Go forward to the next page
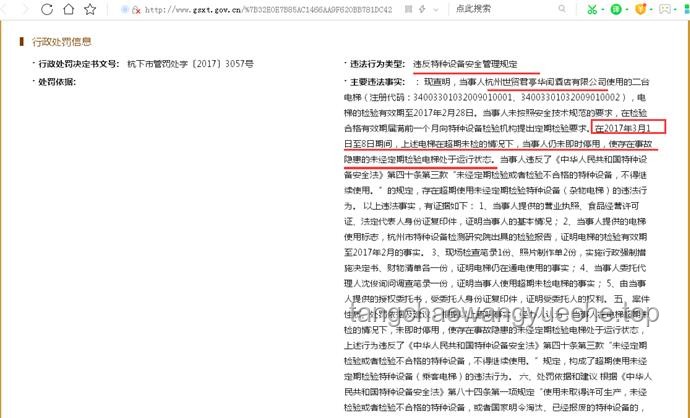This screenshot has height=418, width=690. pyautogui.click(x=25, y=9)
